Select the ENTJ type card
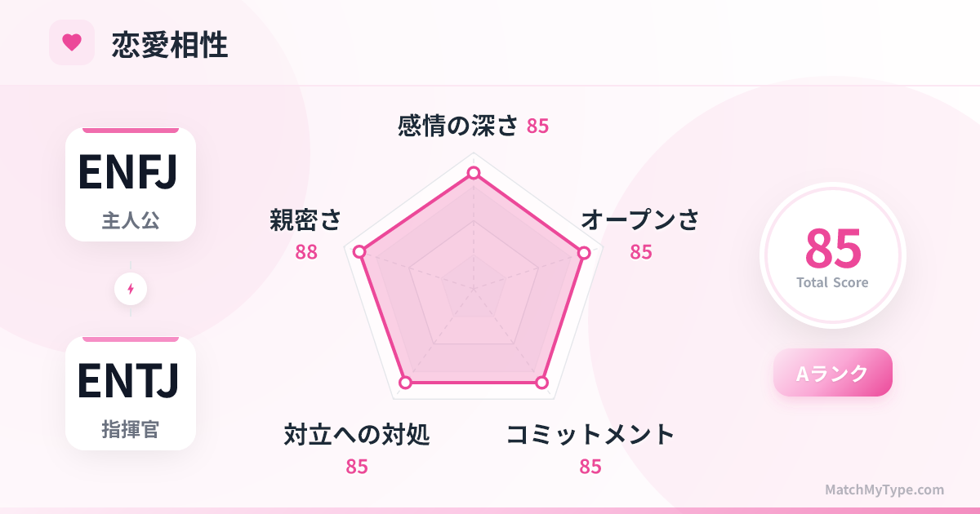This screenshot has width=980, height=514. pyautogui.click(x=131, y=393)
